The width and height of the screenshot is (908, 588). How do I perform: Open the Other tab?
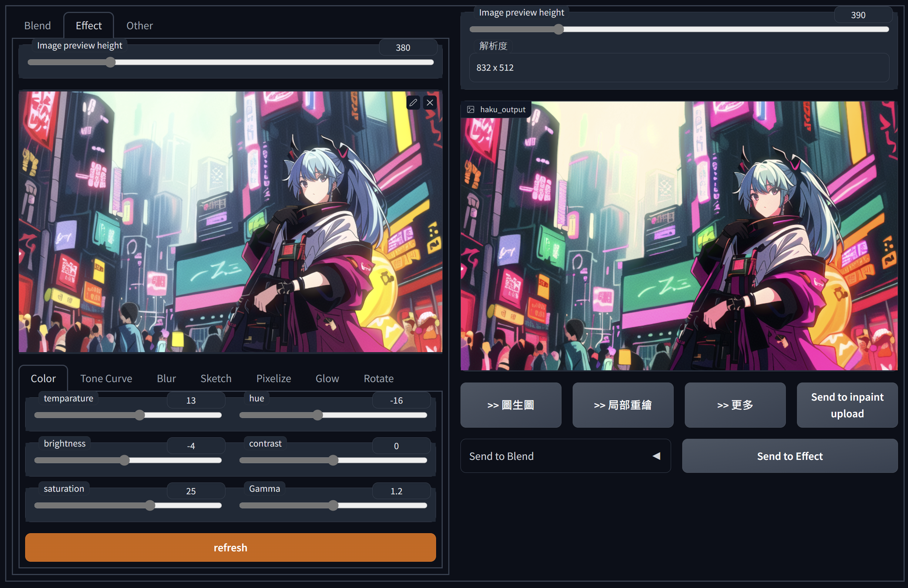(140, 26)
